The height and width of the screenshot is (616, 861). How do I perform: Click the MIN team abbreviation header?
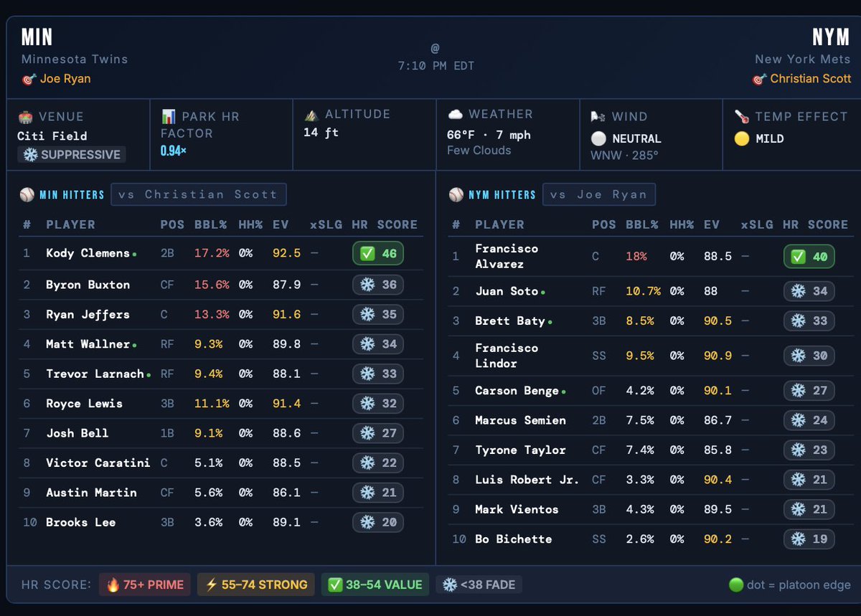[x=37, y=37]
